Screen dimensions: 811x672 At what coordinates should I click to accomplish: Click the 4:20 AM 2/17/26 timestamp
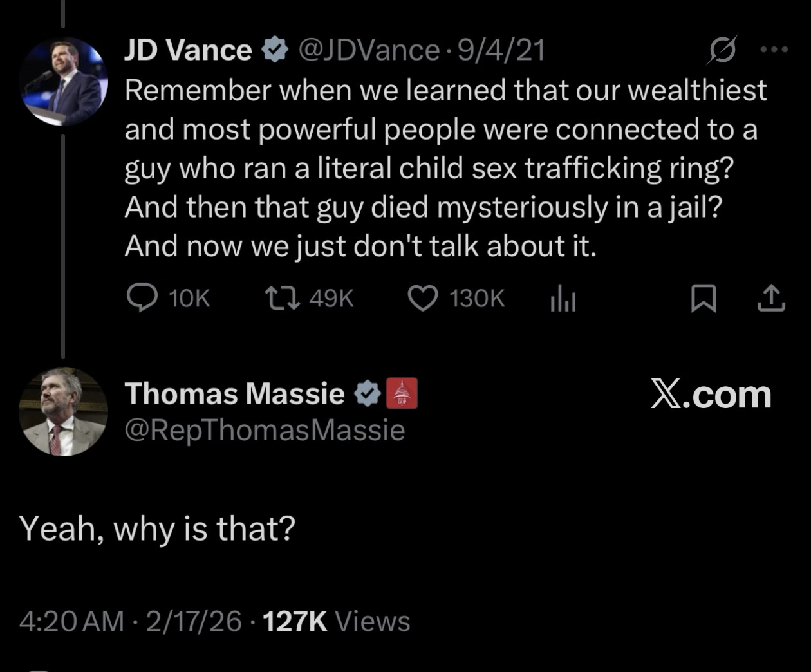pyautogui.click(x=131, y=622)
